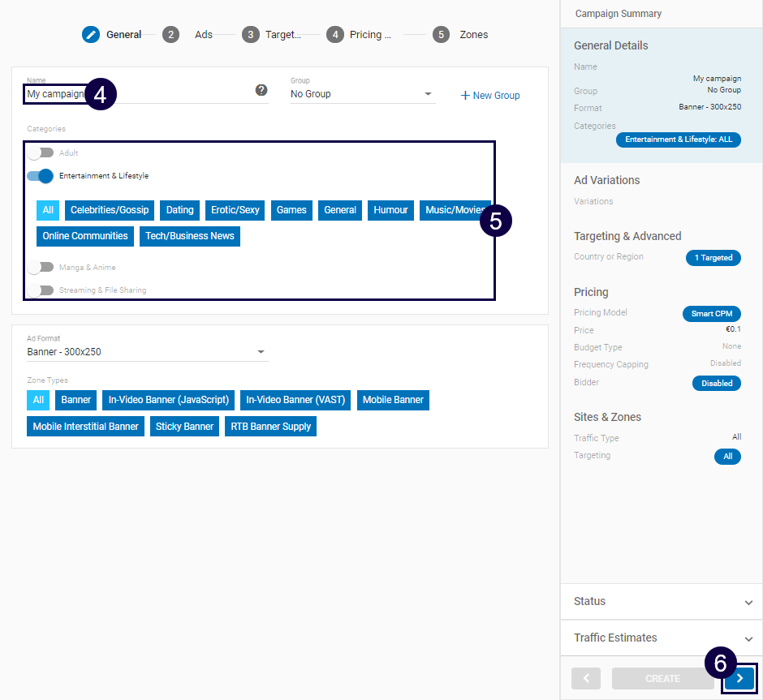Enable Streaming & File Sharing toggle
The width and height of the screenshot is (763, 700).
[x=40, y=290]
